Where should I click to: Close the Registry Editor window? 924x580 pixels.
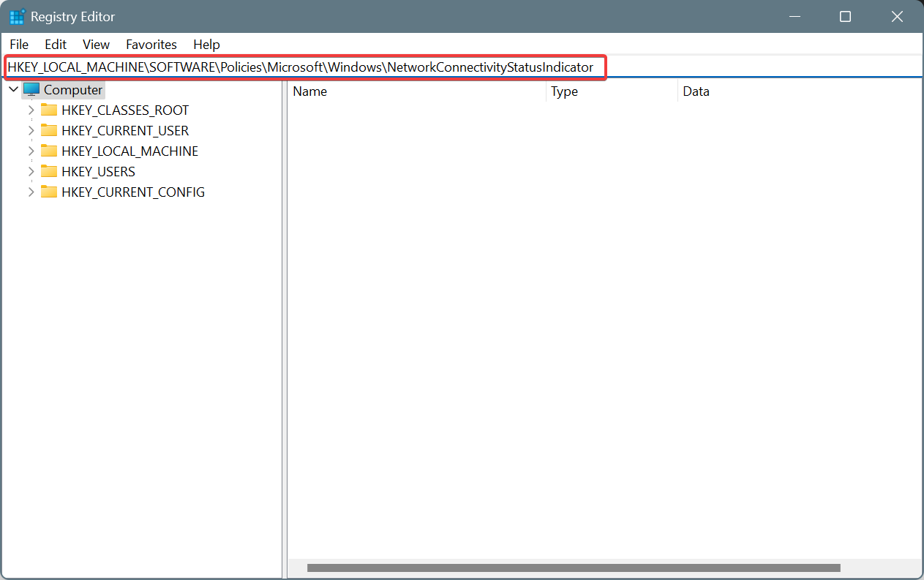click(x=897, y=16)
